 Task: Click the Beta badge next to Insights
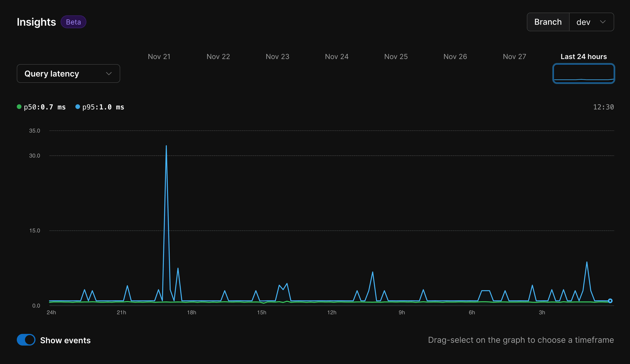[x=73, y=22]
